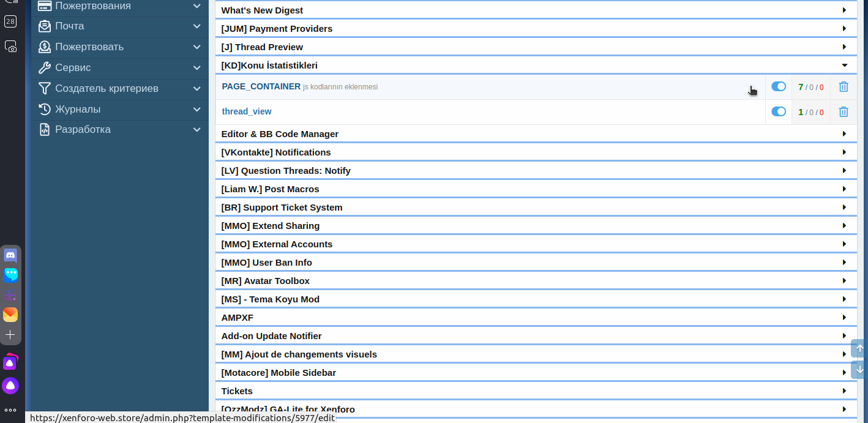Delete the PAGE_CONTAINER modification via trash icon
Image resolution: width=868 pixels, height=423 pixels.
[844, 87]
